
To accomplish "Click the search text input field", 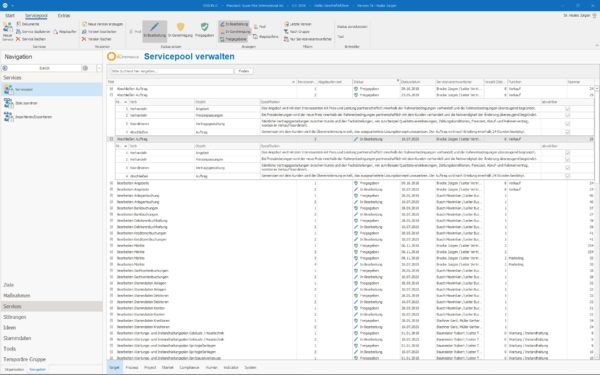I will (x=171, y=71).
